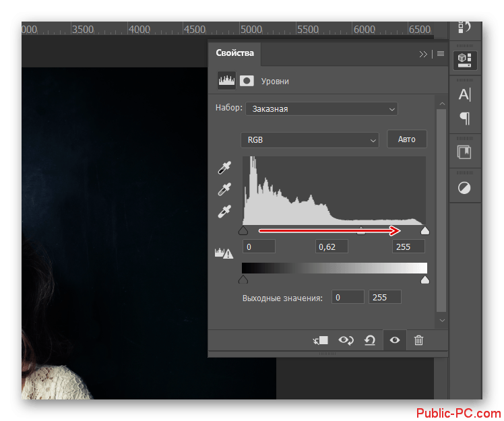This screenshot has height=421, width=504.
Task: Click the input midtones gray slider
Action: click(x=361, y=230)
